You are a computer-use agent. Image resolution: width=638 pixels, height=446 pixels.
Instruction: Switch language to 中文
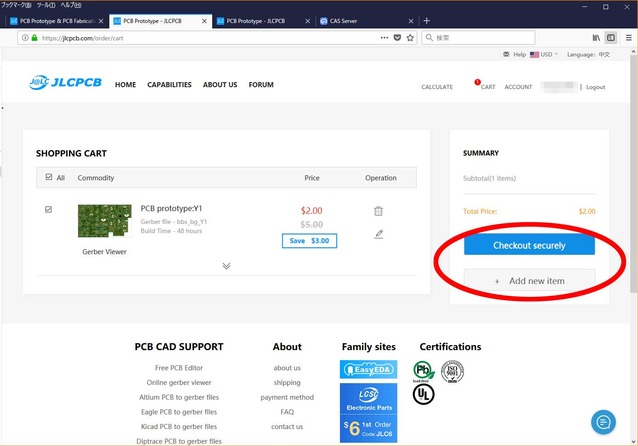click(604, 55)
